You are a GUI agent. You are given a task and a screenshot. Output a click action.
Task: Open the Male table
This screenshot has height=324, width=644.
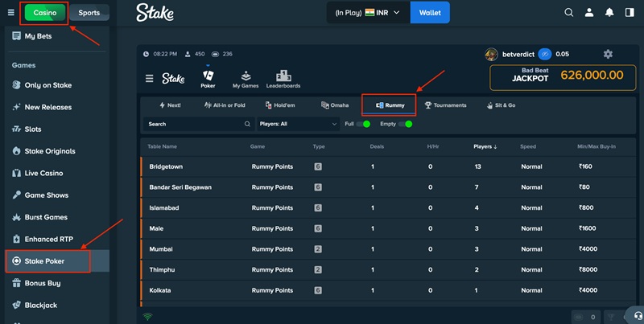pyautogui.click(x=389, y=228)
